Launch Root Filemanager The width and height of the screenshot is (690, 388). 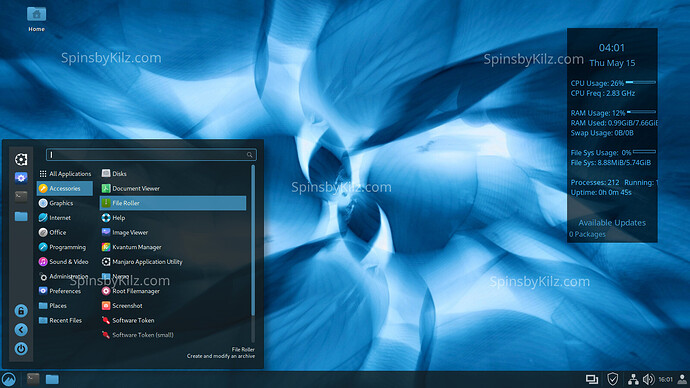coord(173,291)
